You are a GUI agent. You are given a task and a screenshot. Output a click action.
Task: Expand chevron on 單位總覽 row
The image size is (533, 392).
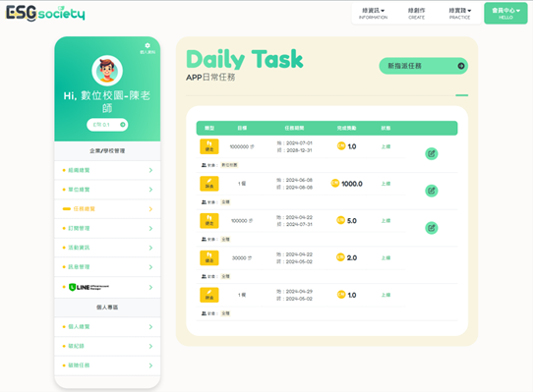(x=150, y=190)
